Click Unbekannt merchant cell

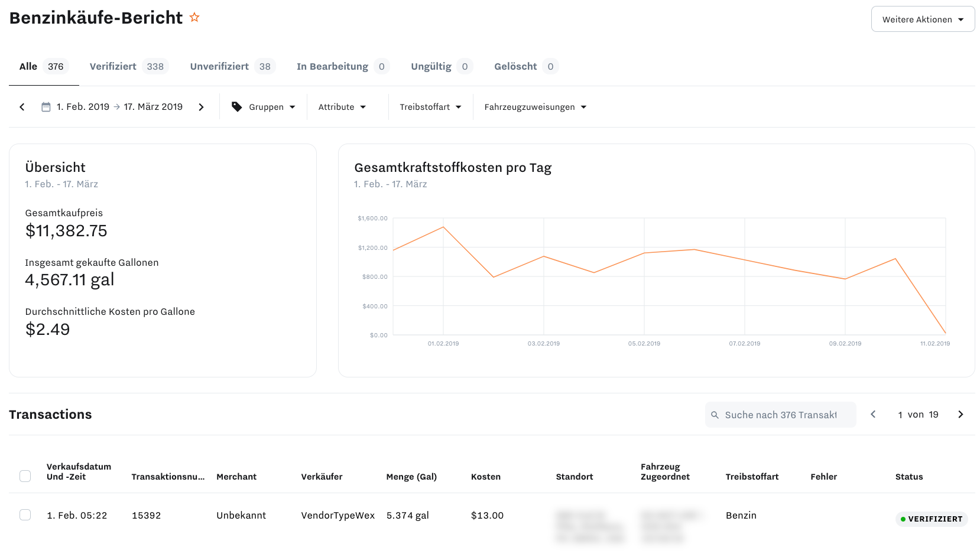point(241,516)
